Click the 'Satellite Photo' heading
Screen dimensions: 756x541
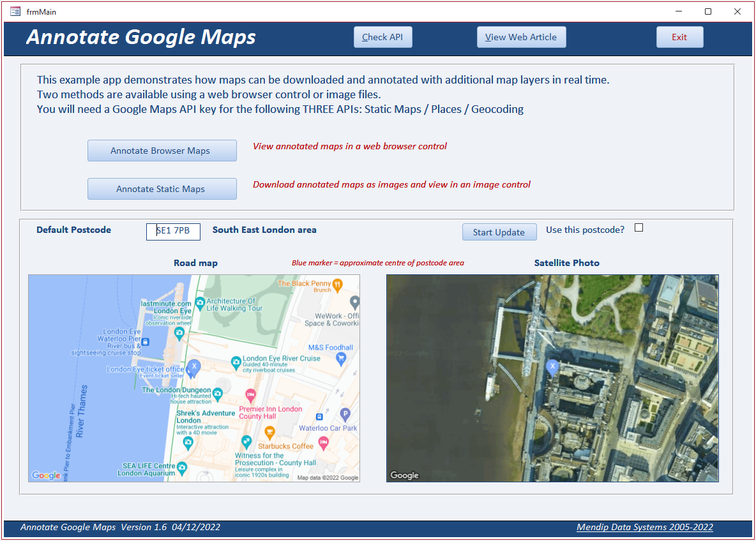click(566, 263)
